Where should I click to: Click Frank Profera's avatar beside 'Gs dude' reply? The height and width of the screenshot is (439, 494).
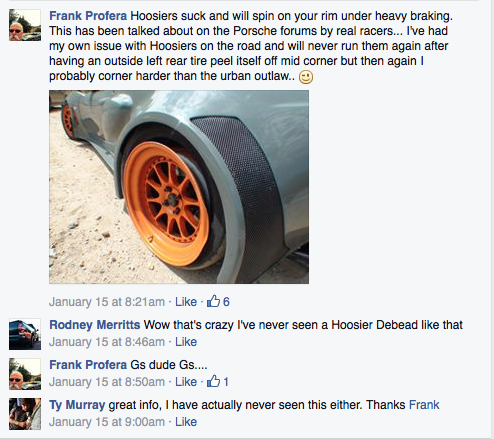pos(25,374)
